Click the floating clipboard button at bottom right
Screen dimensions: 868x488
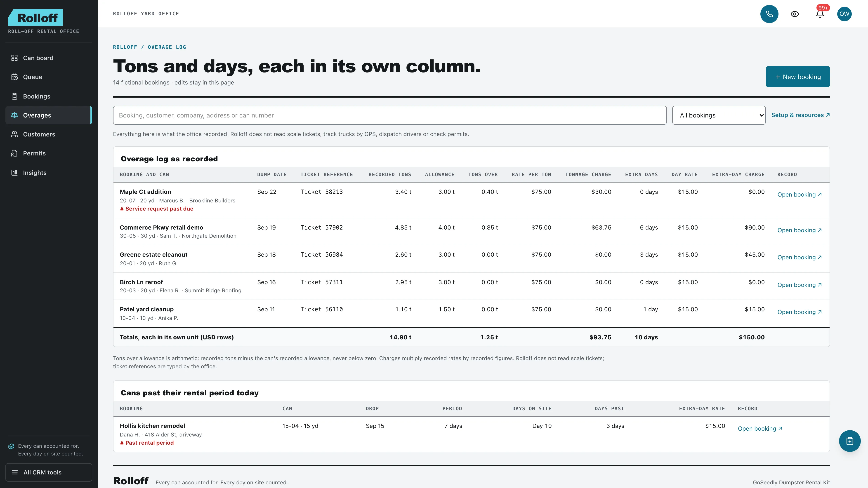(849, 441)
